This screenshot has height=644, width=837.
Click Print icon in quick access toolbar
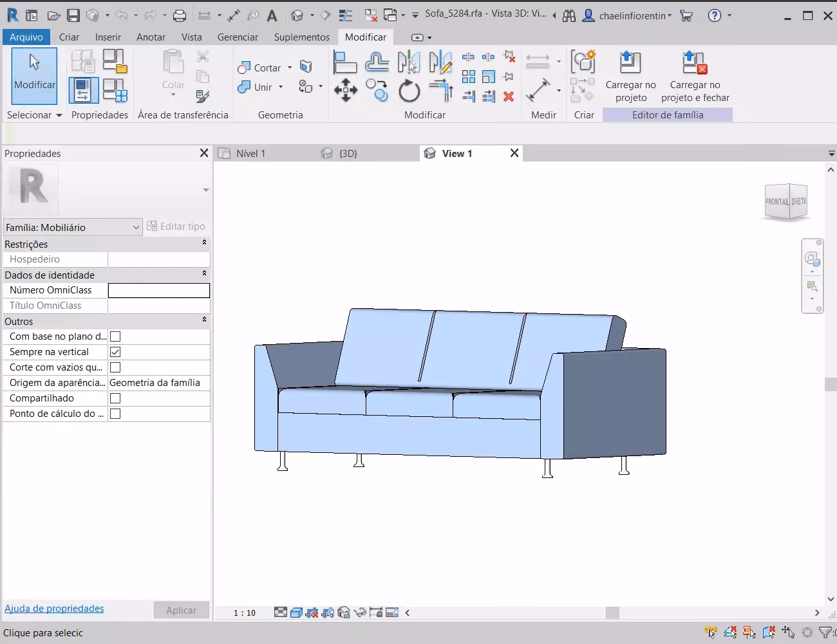pyautogui.click(x=180, y=15)
